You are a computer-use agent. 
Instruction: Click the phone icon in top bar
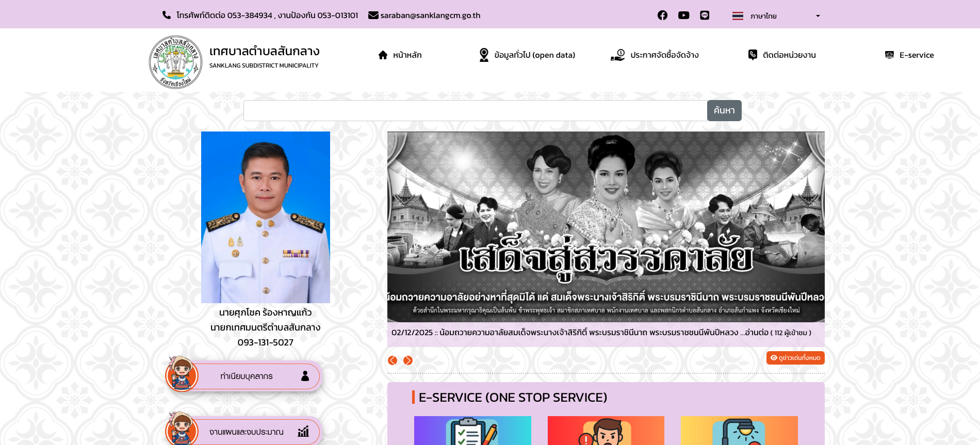tap(167, 15)
